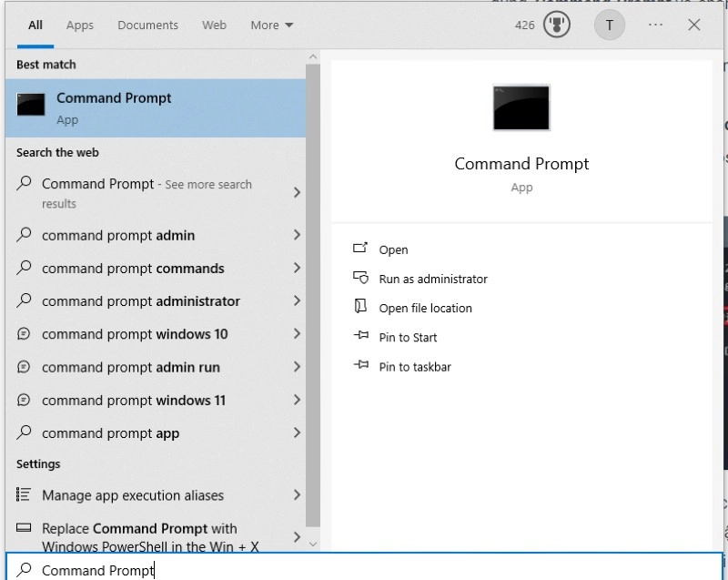
Task: Select Open file location
Action: [x=425, y=309]
